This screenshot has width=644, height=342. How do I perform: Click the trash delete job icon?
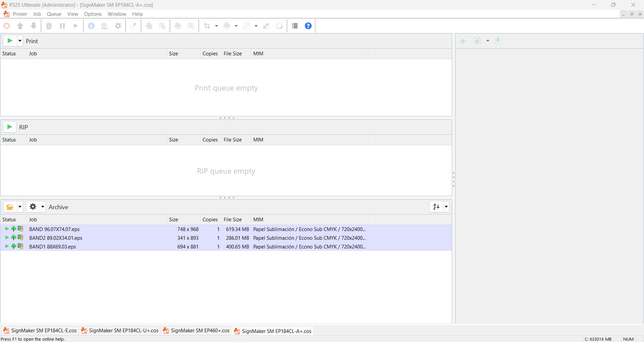point(49,26)
